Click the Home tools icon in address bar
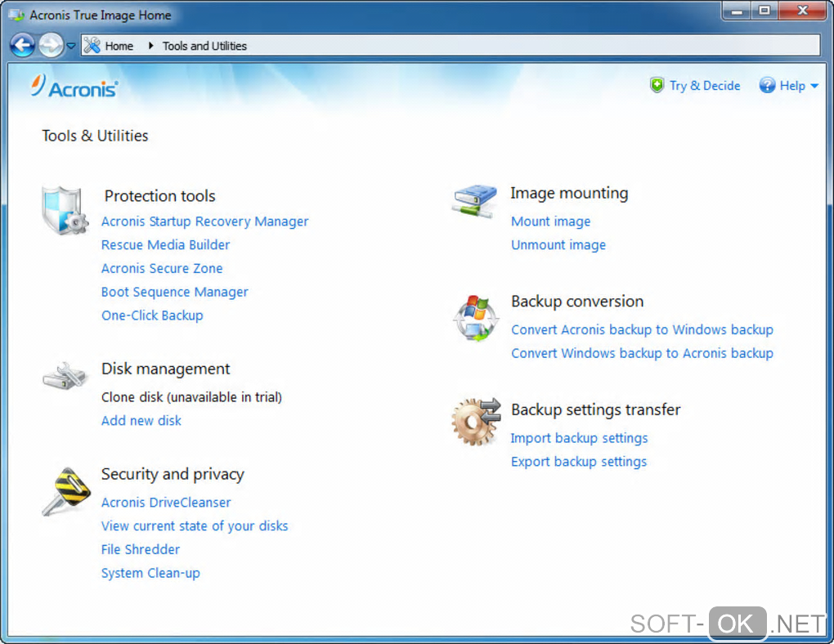834x644 pixels. click(92, 46)
